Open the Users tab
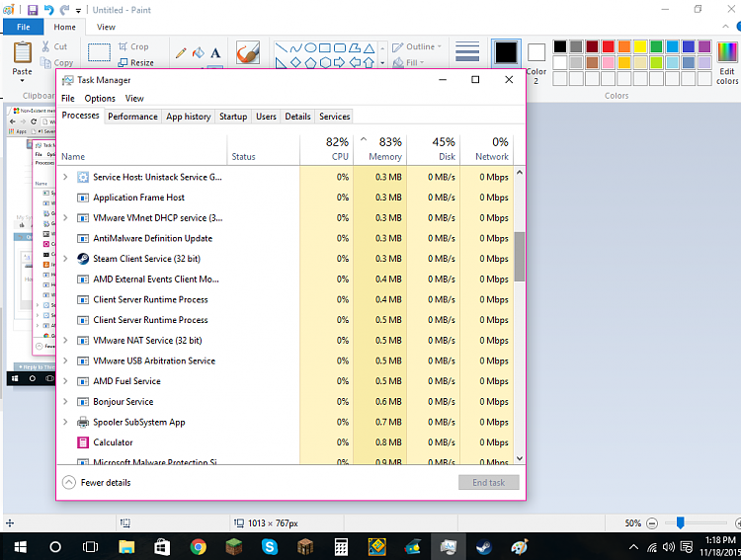 (x=266, y=117)
